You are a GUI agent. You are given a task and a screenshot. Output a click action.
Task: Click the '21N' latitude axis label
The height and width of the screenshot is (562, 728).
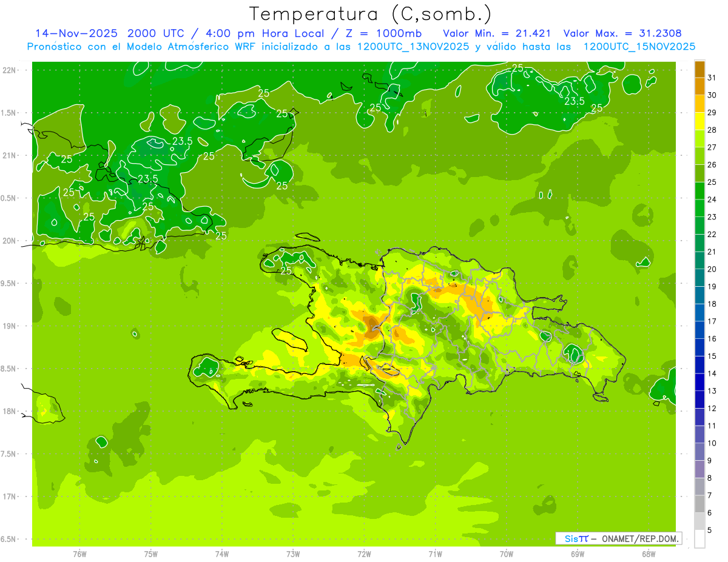[x=10, y=155]
